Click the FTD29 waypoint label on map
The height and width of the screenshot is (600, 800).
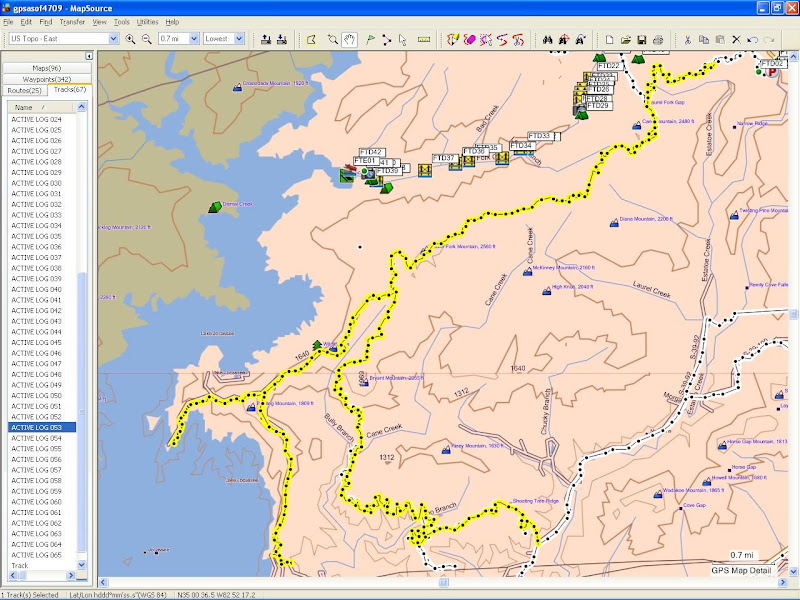point(598,106)
